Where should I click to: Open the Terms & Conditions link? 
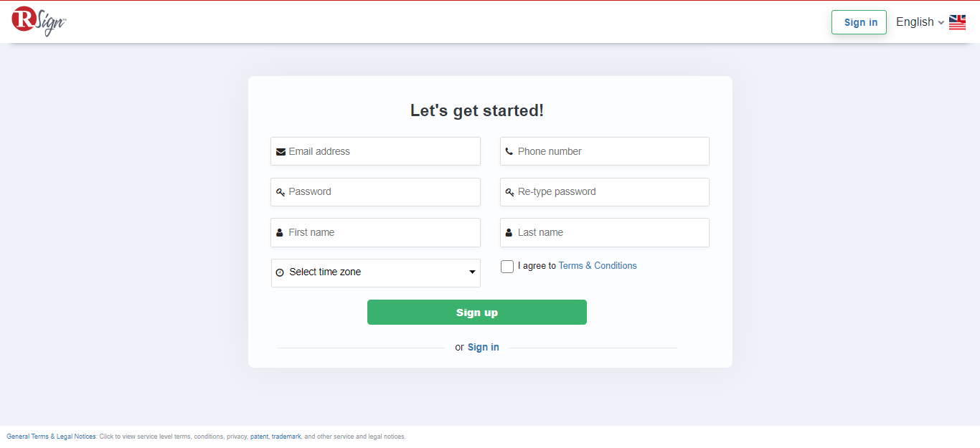(597, 265)
